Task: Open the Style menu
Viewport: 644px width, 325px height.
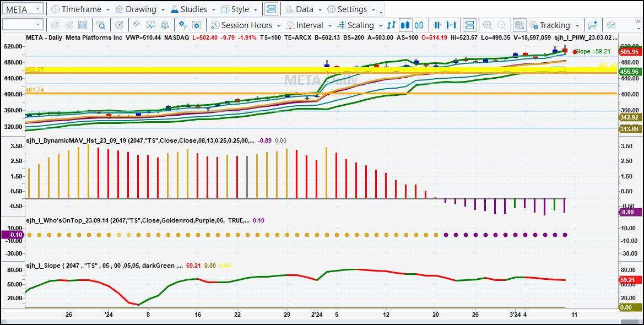Action: point(240,9)
